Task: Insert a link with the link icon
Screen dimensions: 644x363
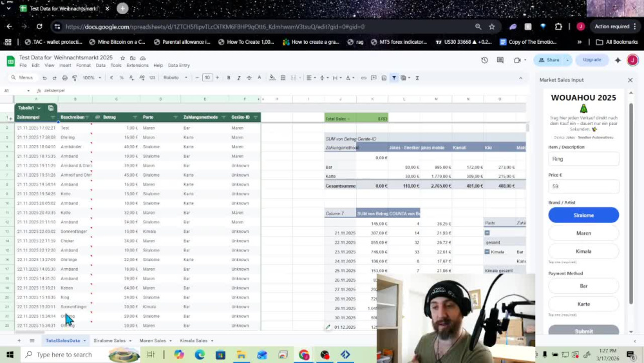Action: (x=363, y=78)
